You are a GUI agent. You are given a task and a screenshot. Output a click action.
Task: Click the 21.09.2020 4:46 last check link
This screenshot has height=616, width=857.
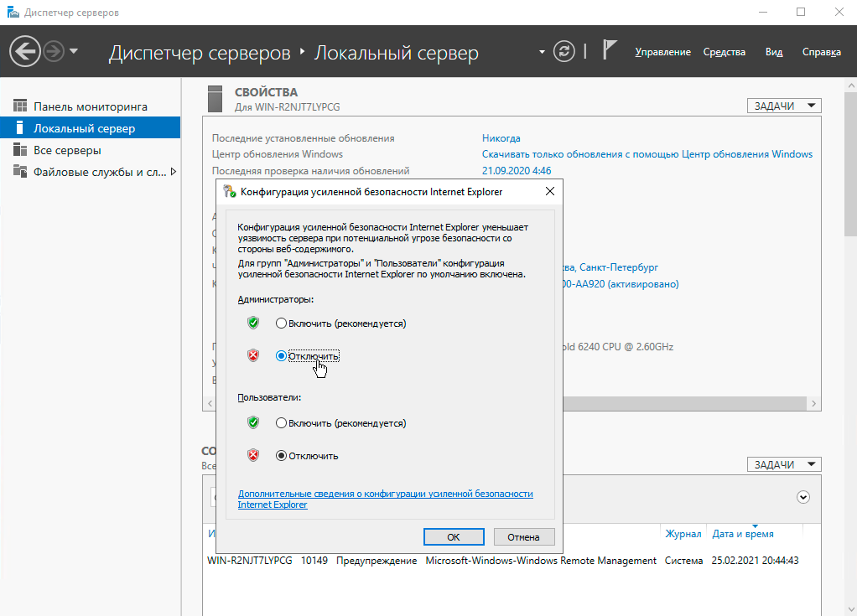tap(517, 170)
